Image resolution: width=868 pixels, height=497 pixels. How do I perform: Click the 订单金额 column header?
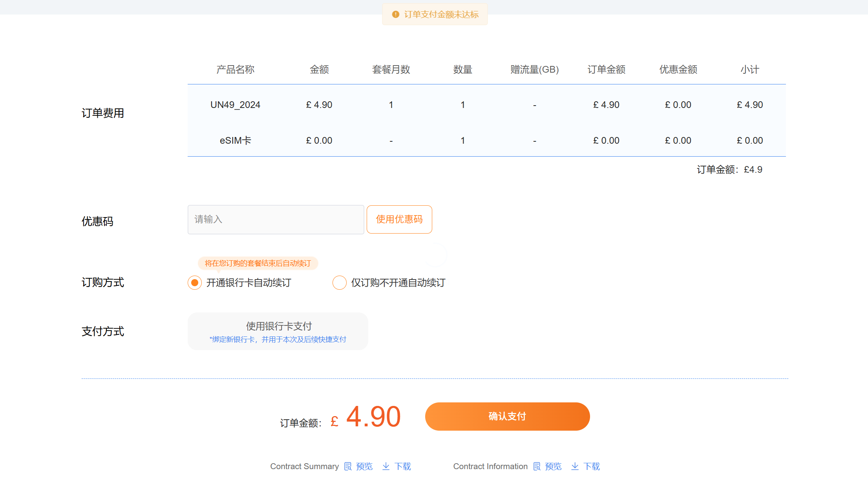[607, 69]
